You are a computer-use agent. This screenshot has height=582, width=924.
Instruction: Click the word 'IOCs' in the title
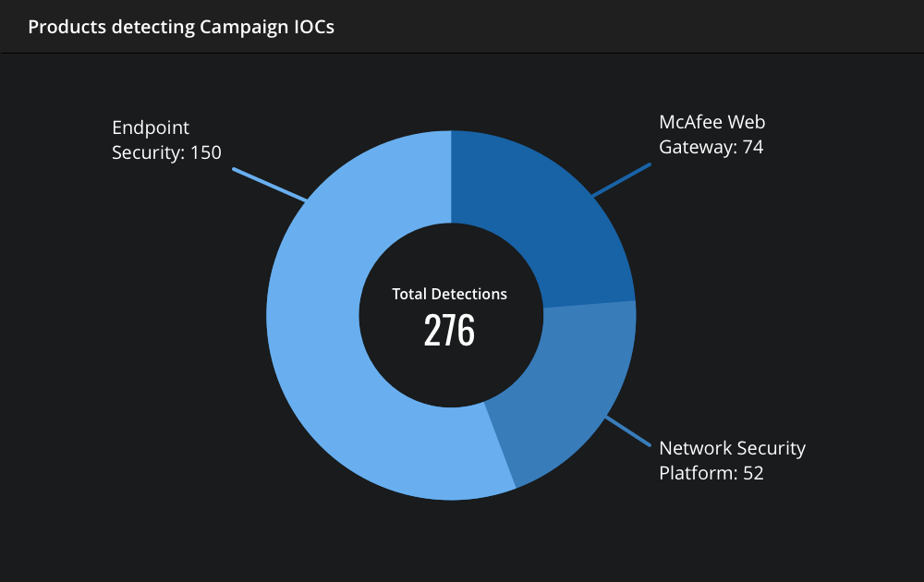pyautogui.click(x=314, y=27)
